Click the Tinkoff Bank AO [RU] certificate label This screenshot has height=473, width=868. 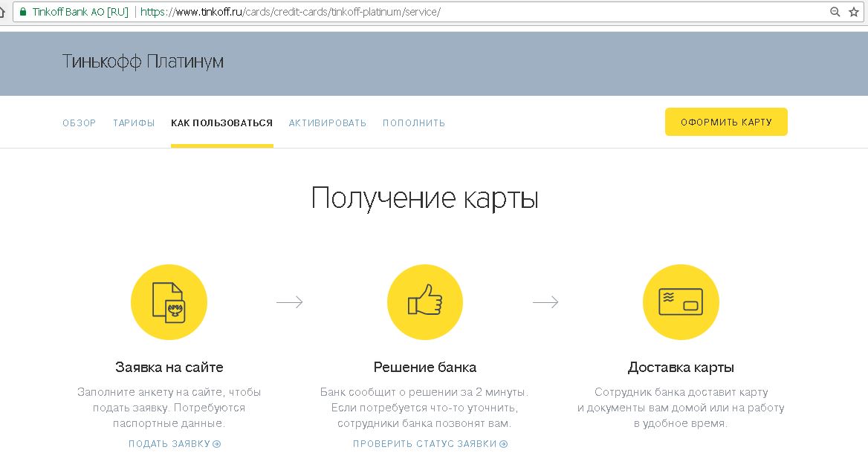click(80, 12)
